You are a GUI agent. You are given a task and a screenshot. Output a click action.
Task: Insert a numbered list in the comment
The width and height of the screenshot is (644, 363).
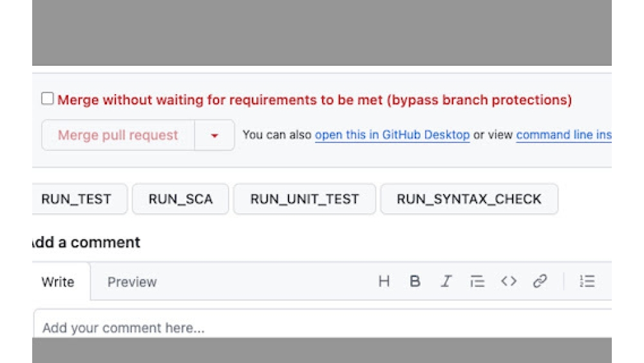tap(587, 281)
